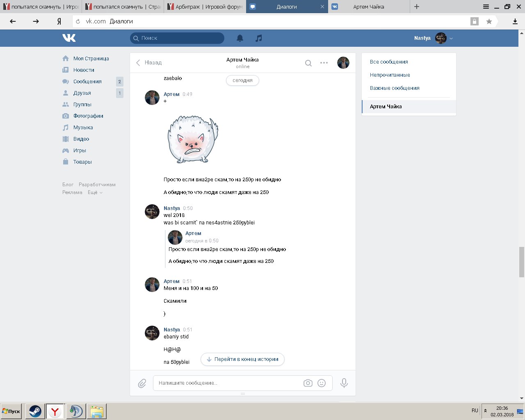
Task: Click the lock icon in the address bar
Action: 475,21
